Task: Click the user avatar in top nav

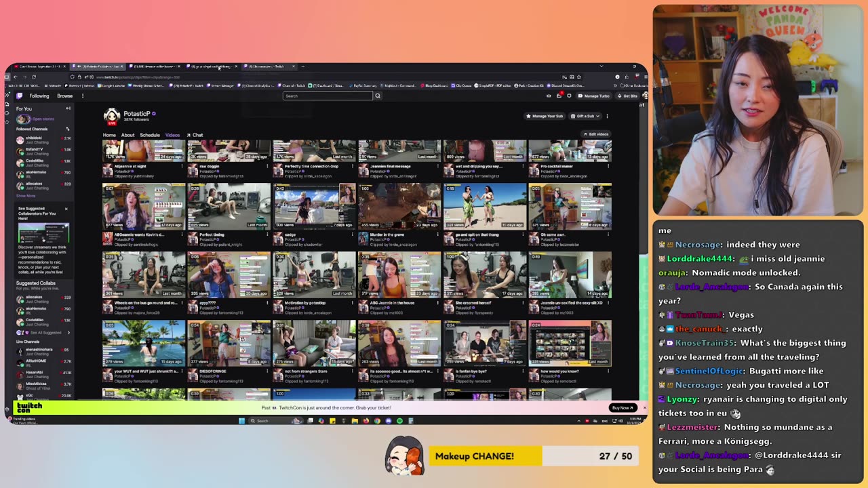Action: point(645,96)
